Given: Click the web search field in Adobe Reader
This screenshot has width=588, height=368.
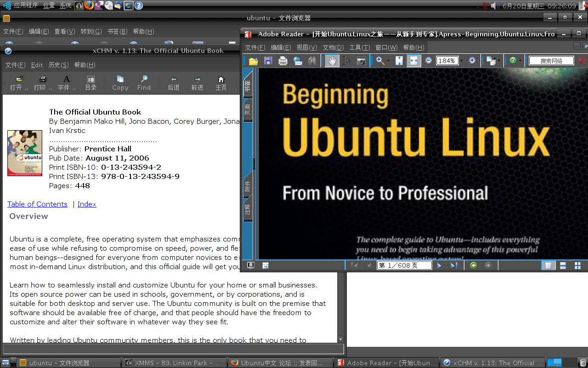Looking at the screenshot, I should coord(551,61).
